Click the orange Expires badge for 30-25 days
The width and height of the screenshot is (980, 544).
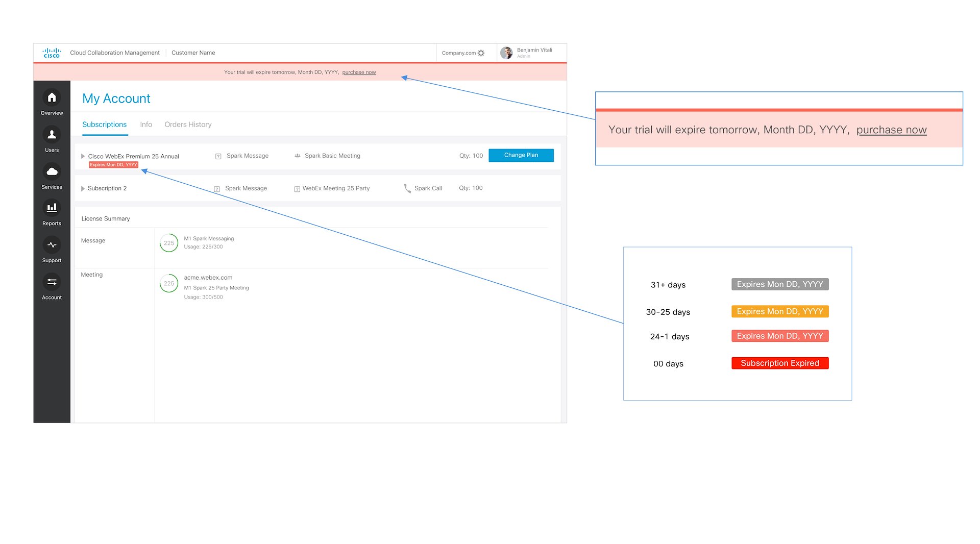tap(780, 311)
